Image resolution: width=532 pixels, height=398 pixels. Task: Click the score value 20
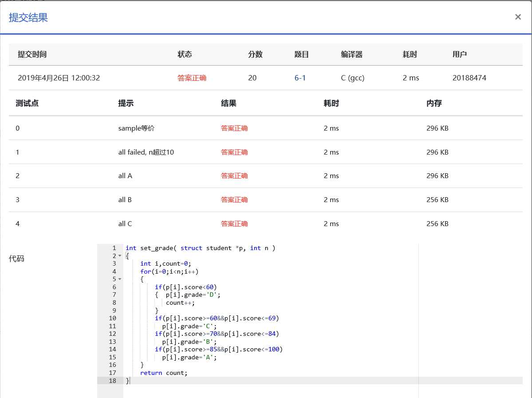pyautogui.click(x=252, y=78)
